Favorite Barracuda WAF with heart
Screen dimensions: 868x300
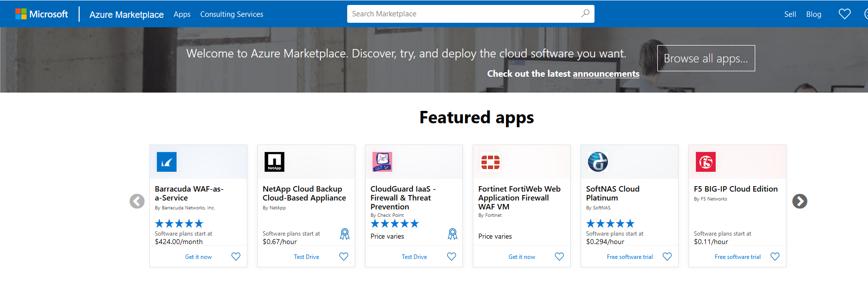236,256
